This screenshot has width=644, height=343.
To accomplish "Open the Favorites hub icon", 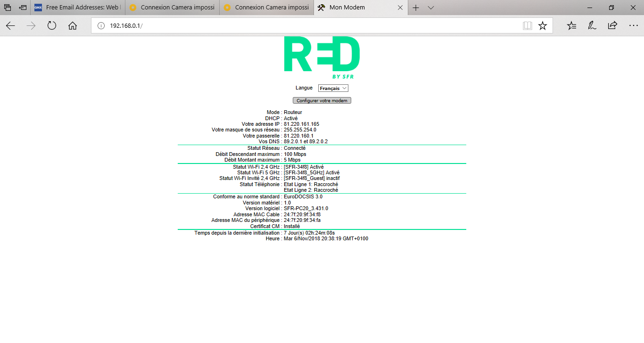I will click(x=571, y=26).
